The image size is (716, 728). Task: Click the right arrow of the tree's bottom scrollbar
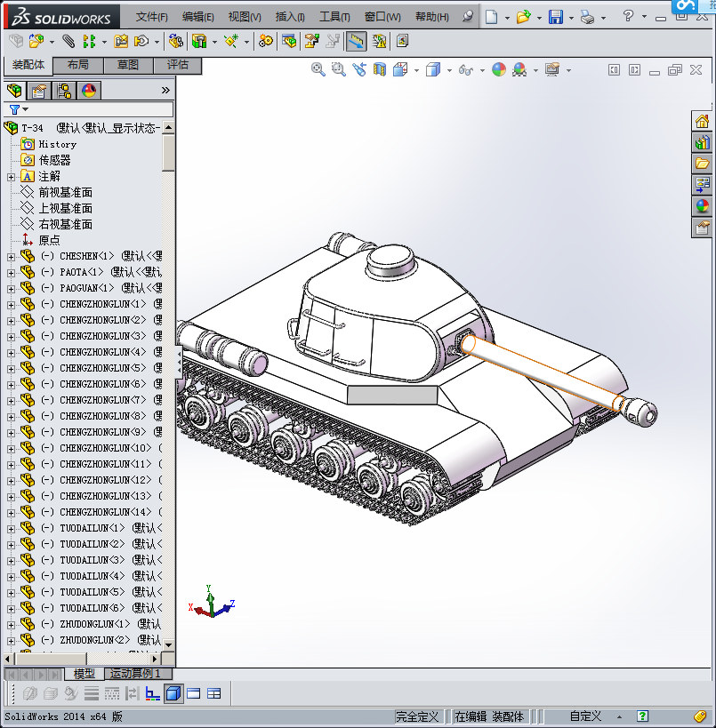155,659
